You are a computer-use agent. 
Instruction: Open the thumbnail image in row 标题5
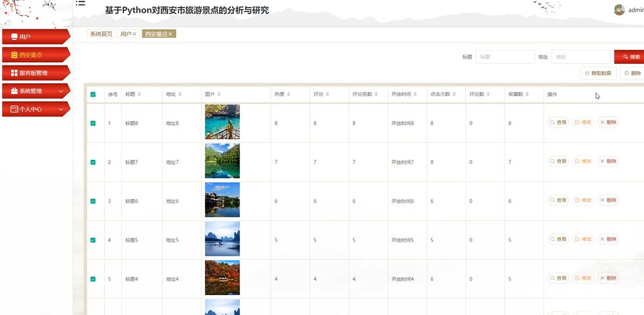coord(222,239)
